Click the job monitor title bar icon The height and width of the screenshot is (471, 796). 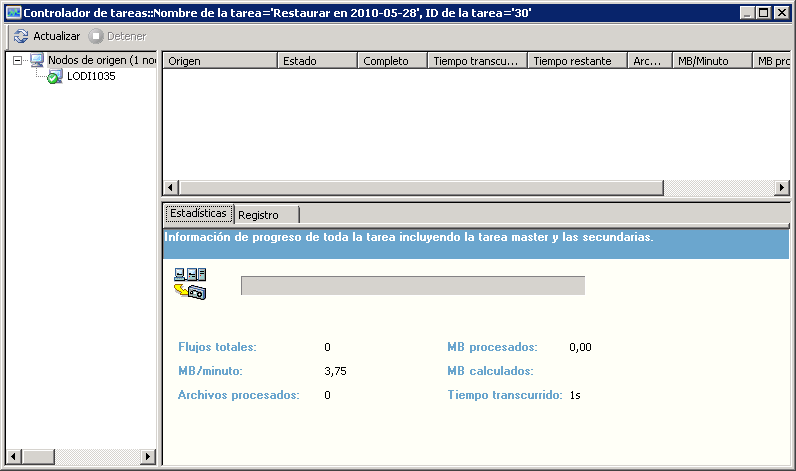pyautogui.click(x=14, y=13)
